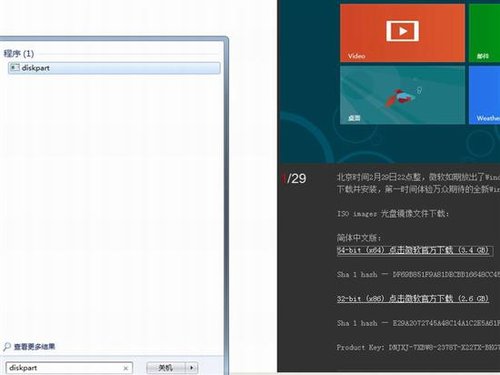Click 查看更多结果 to see more results
The width and height of the screenshot is (500, 375).
34,347
